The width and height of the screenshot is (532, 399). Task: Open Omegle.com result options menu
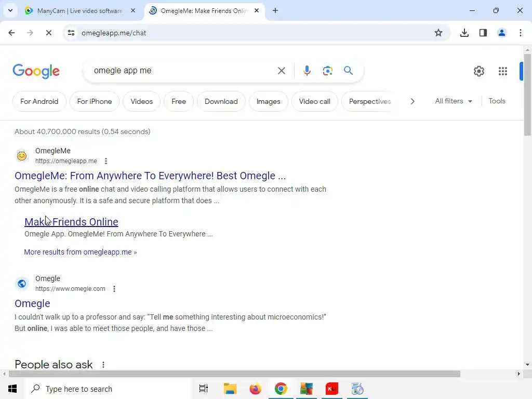point(114,289)
